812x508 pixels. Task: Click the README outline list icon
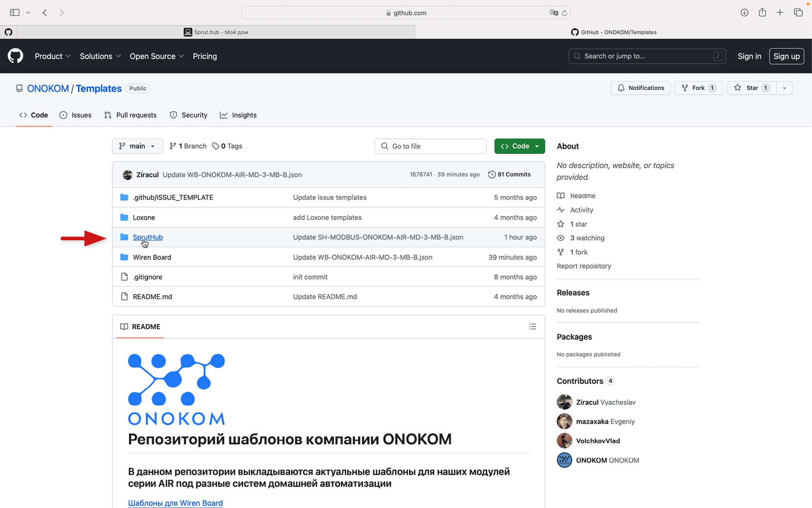(x=532, y=327)
